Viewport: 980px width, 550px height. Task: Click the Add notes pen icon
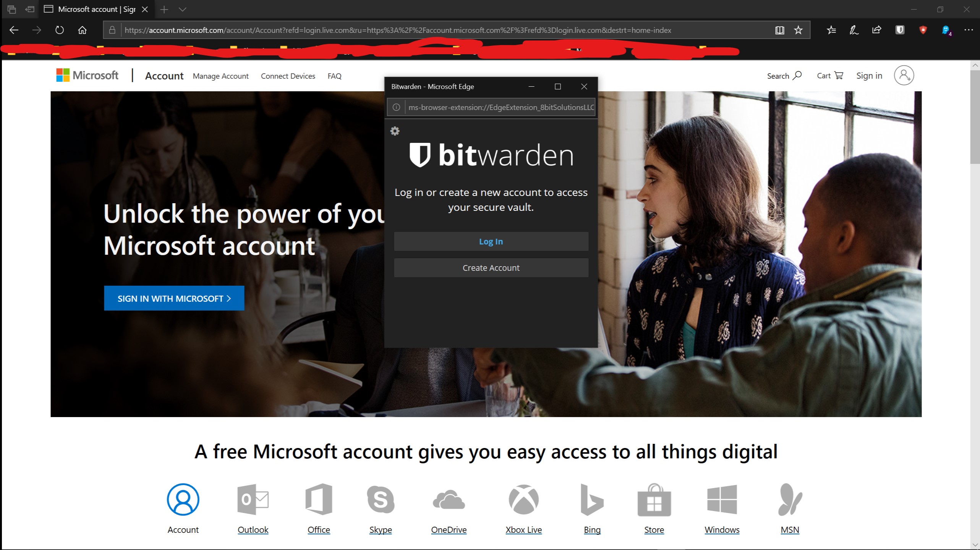point(854,30)
